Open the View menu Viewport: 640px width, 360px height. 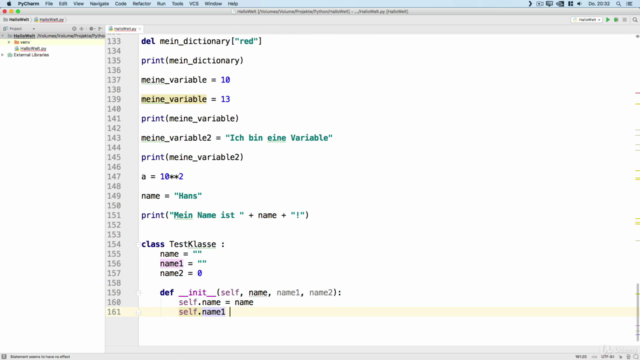pyautogui.click(x=78, y=4)
